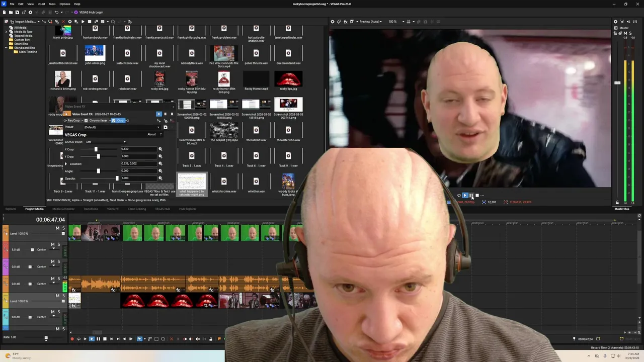Select the Normal Edit tool
This screenshot has width=644, height=362.
tap(139, 339)
